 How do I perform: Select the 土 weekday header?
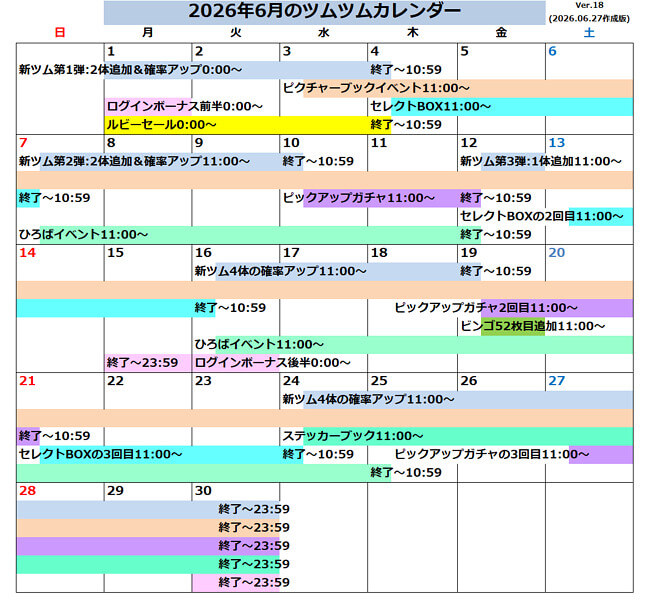click(589, 32)
